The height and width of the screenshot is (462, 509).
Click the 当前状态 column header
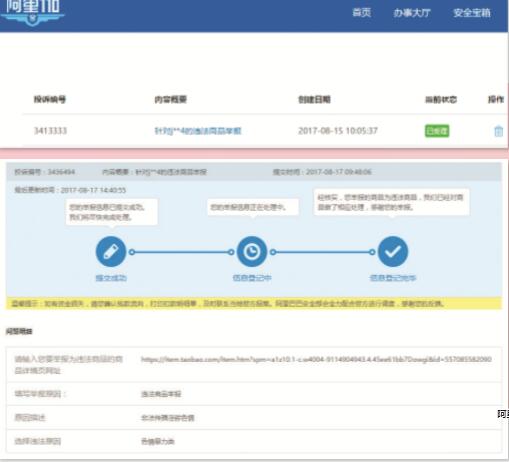[x=441, y=99]
